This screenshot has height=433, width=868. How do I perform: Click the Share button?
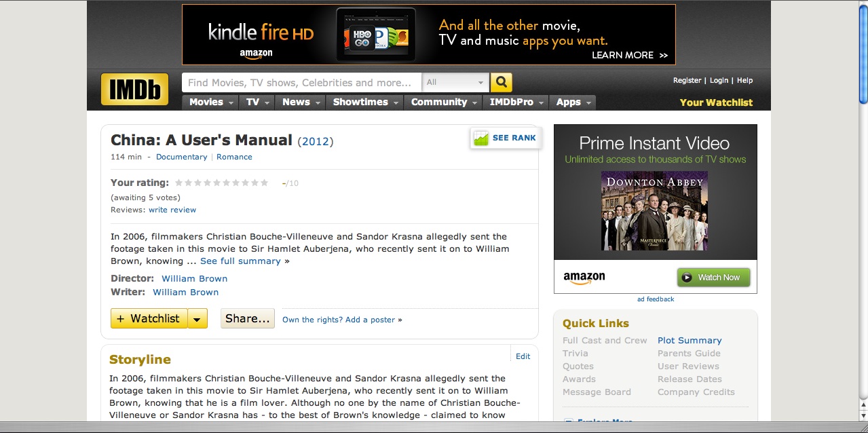[x=247, y=318]
